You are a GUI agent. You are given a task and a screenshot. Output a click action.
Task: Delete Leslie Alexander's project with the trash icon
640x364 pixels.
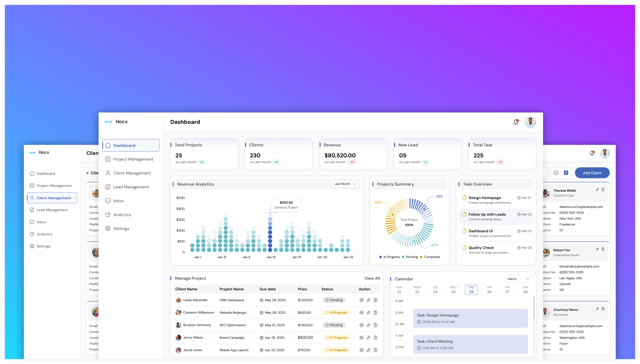pyautogui.click(x=375, y=300)
